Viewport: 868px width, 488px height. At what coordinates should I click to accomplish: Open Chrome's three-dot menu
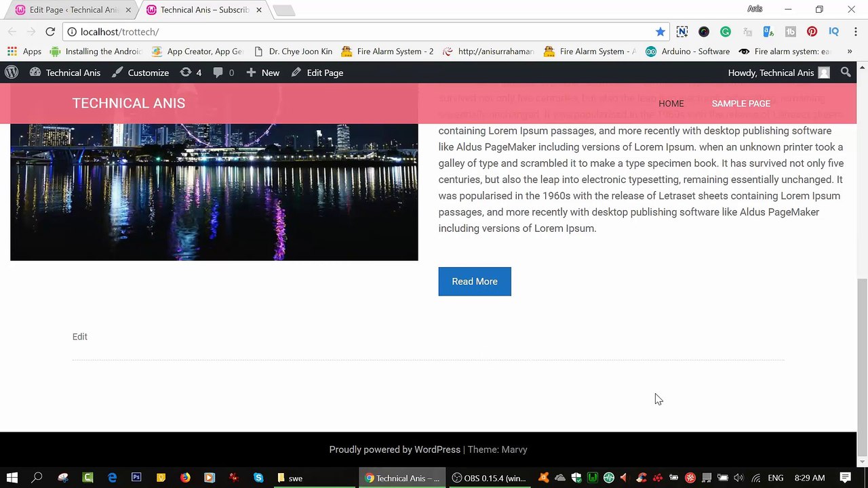pyautogui.click(x=854, y=32)
